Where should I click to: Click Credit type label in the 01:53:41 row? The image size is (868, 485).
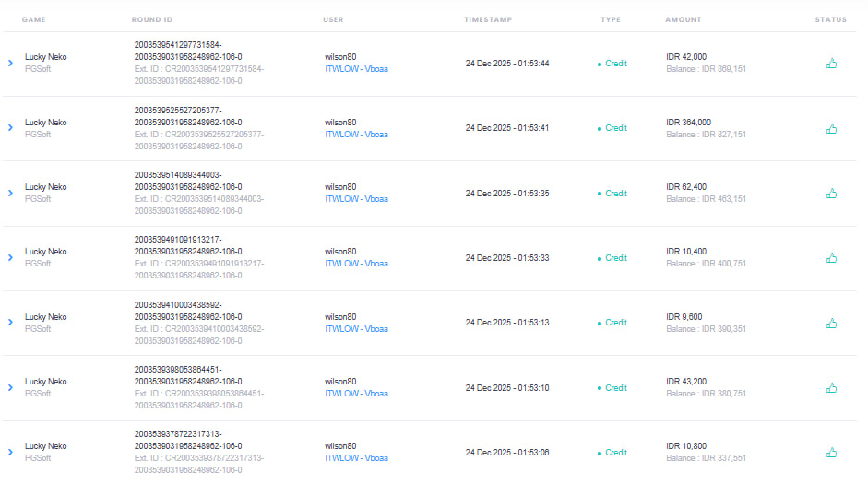pos(615,128)
